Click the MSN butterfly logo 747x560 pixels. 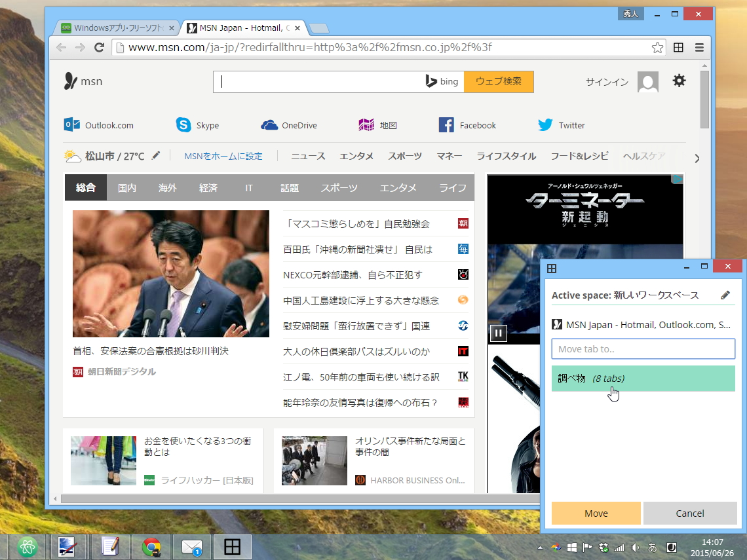[71, 81]
